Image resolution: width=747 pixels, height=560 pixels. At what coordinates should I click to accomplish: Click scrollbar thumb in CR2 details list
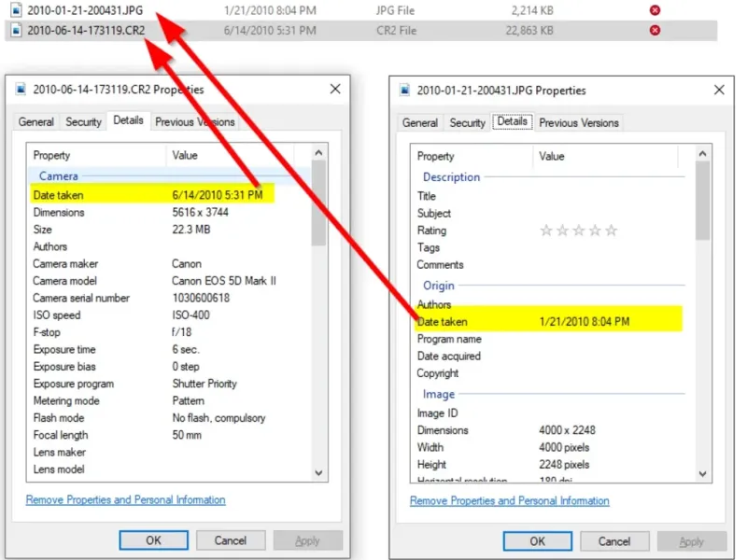coord(318,203)
